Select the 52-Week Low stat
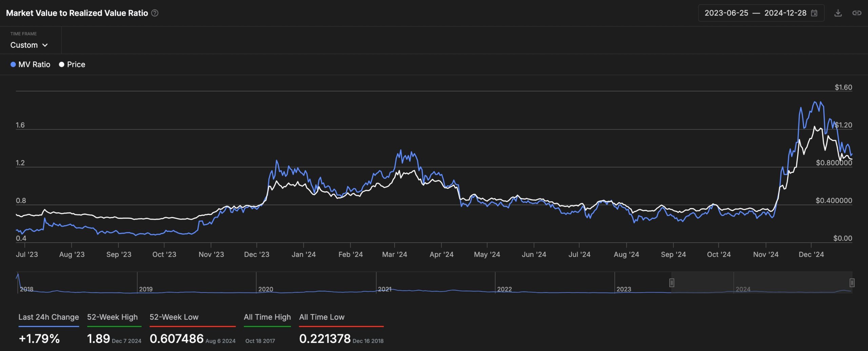868x351 pixels. tap(192, 329)
